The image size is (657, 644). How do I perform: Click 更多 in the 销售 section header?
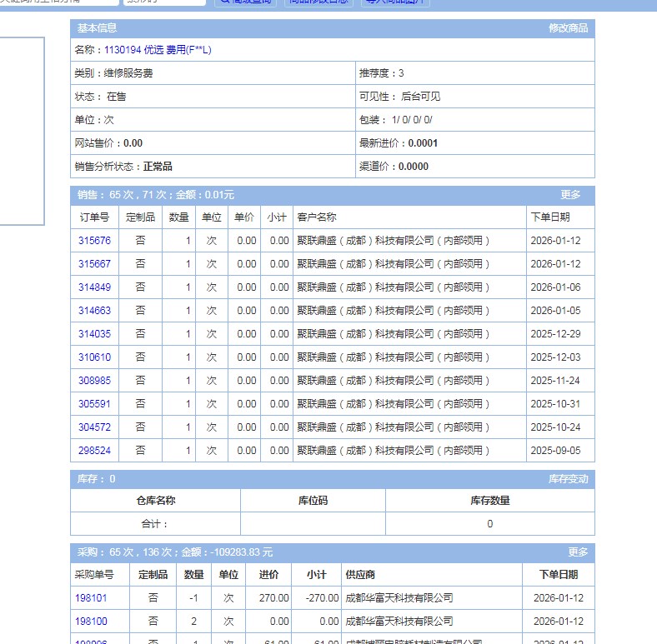570,195
